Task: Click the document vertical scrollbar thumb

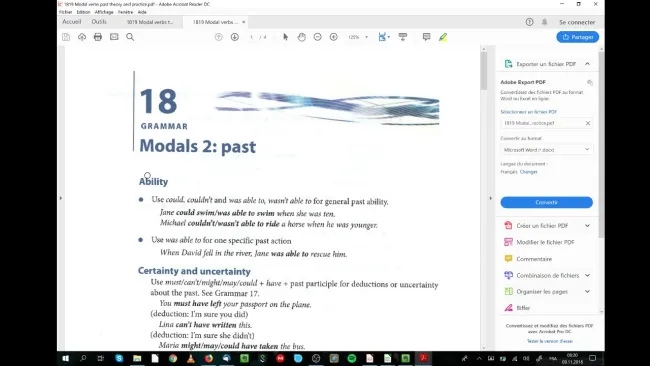Action: (484, 70)
